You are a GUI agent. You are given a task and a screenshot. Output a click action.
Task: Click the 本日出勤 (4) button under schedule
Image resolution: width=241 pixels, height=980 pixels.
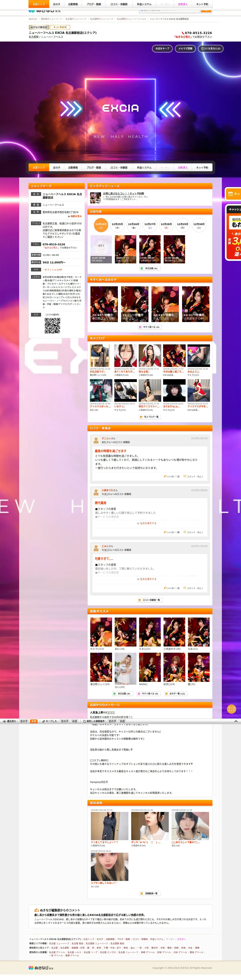[x=150, y=268]
